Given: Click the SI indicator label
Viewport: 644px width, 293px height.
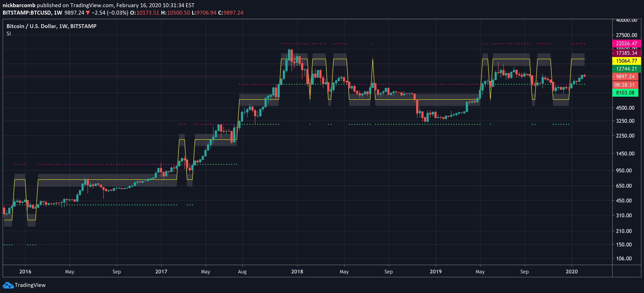Looking at the screenshot, I should tap(8, 34).
